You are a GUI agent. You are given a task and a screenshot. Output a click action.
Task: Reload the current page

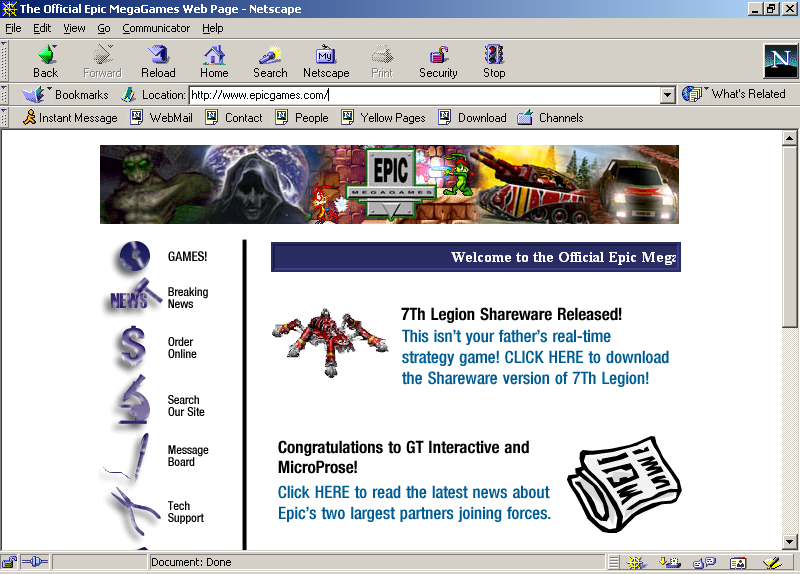pyautogui.click(x=158, y=55)
